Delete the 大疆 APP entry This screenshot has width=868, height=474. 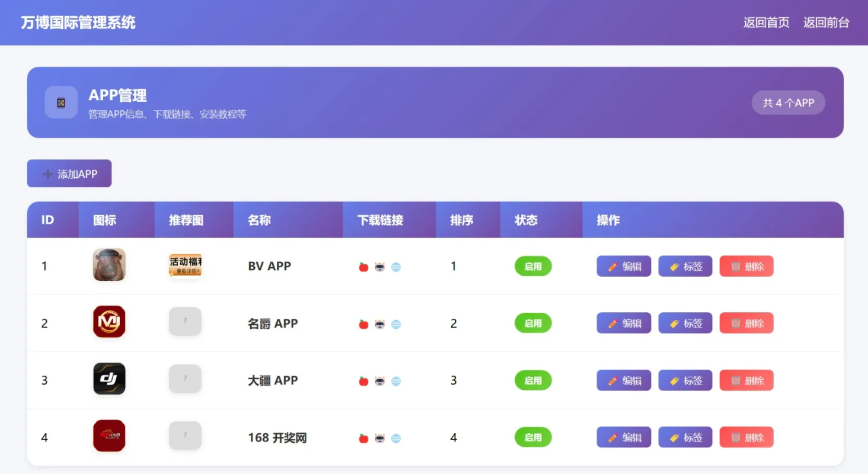click(746, 380)
